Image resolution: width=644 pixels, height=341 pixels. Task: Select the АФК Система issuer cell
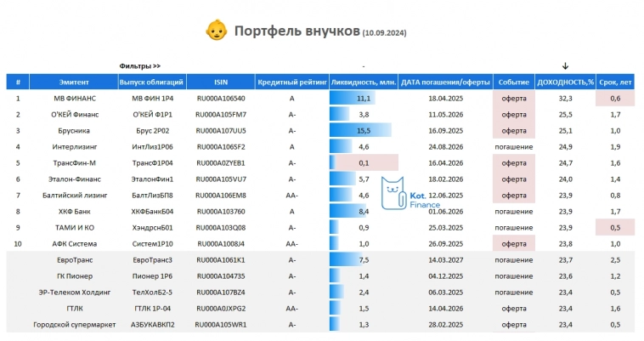click(74, 243)
